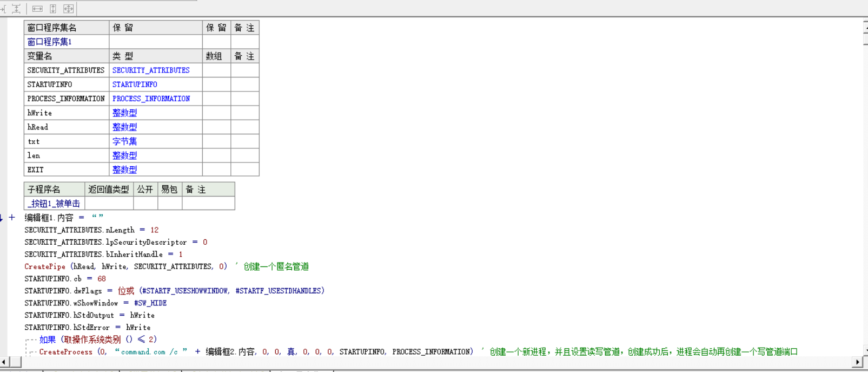Image resolution: width=868 pixels, height=372 pixels.
Task: Click the STARTUPINFO.cb = 68 line
Action: (65, 279)
